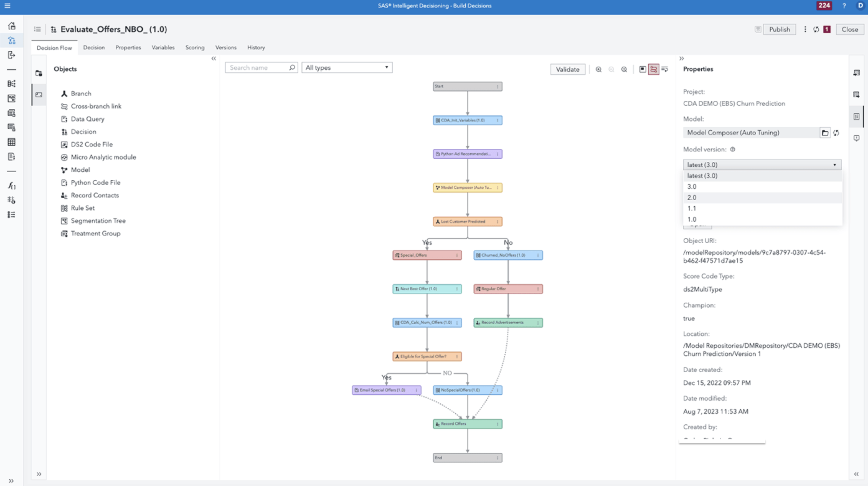868x486 pixels.
Task: Click the Model version info icon
Action: pos(732,150)
